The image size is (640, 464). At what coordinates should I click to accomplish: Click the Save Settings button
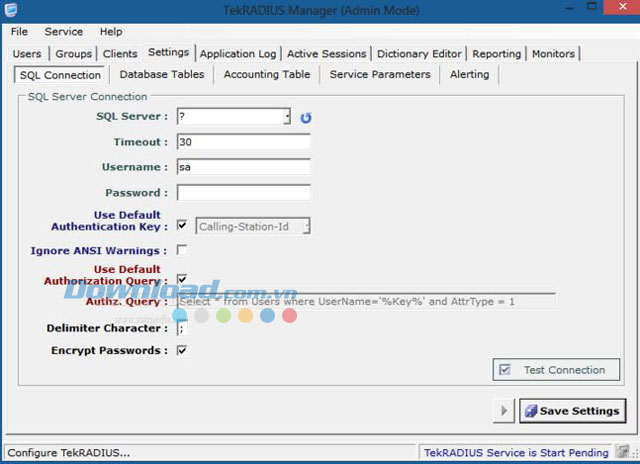573,411
